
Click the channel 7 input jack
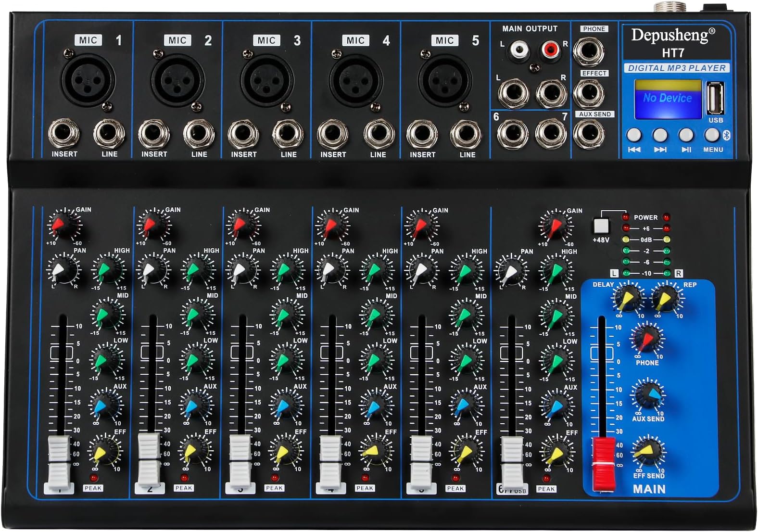551,134
